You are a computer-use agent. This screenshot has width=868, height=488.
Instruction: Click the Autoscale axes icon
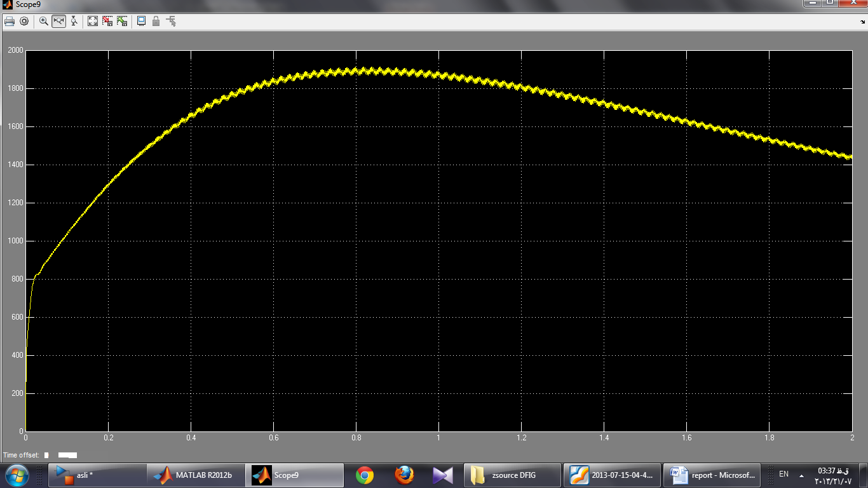point(93,21)
